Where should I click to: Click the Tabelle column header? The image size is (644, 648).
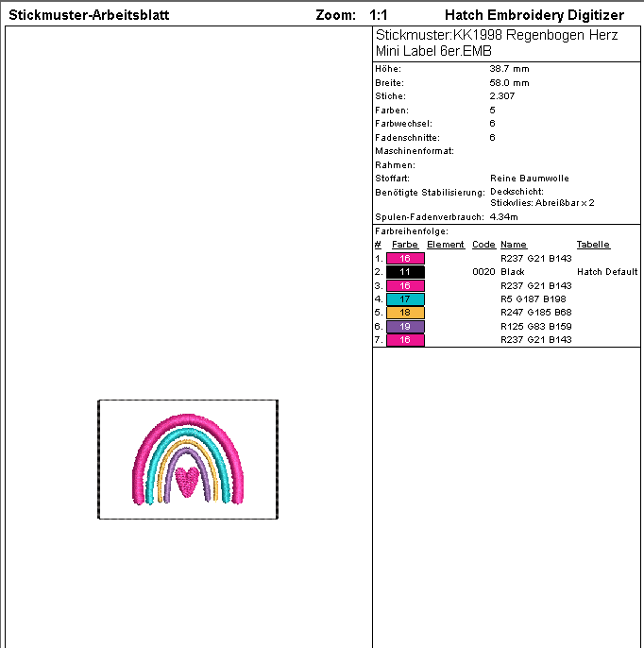coord(593,245)
